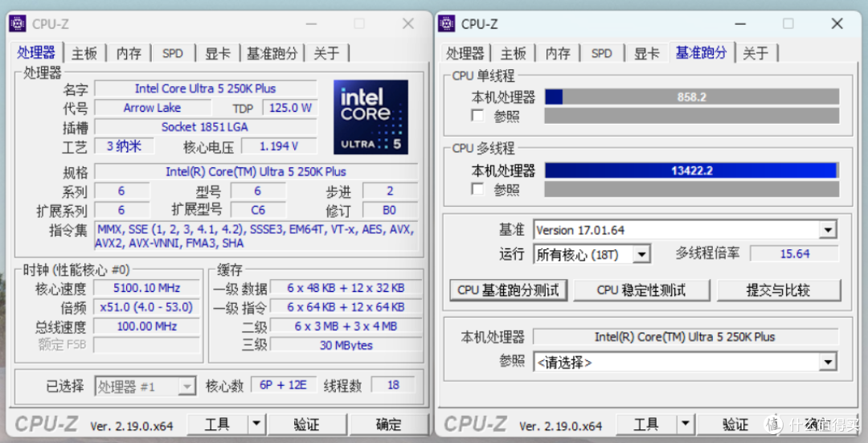
Task: Click 提交与比较 button
Action: 778,290
